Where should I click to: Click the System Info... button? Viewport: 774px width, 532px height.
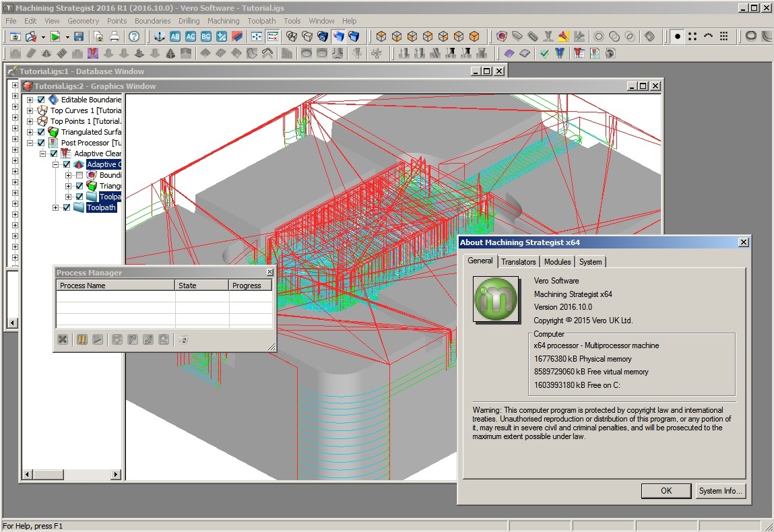(720, 490)
